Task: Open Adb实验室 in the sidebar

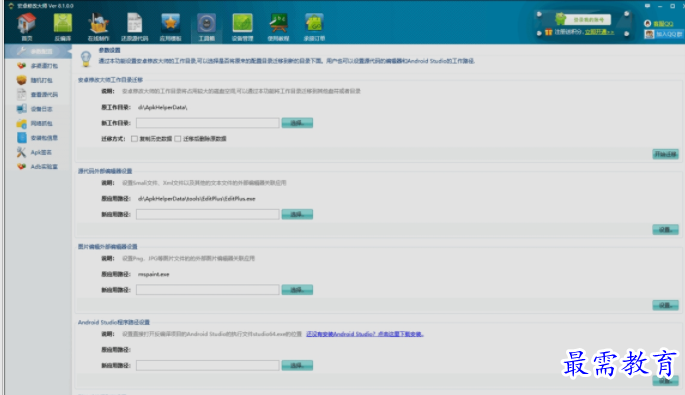Action: click(x=38, y=166)
